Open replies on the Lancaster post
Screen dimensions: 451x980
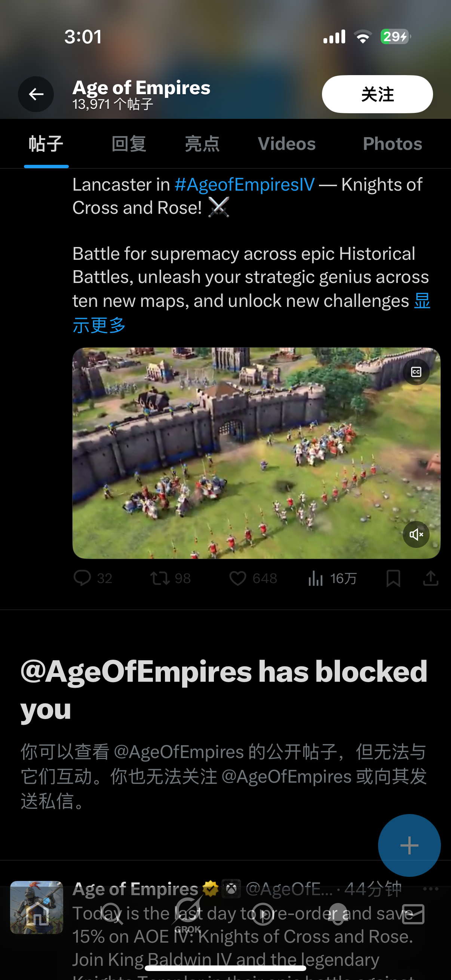[x=93, y=578]
